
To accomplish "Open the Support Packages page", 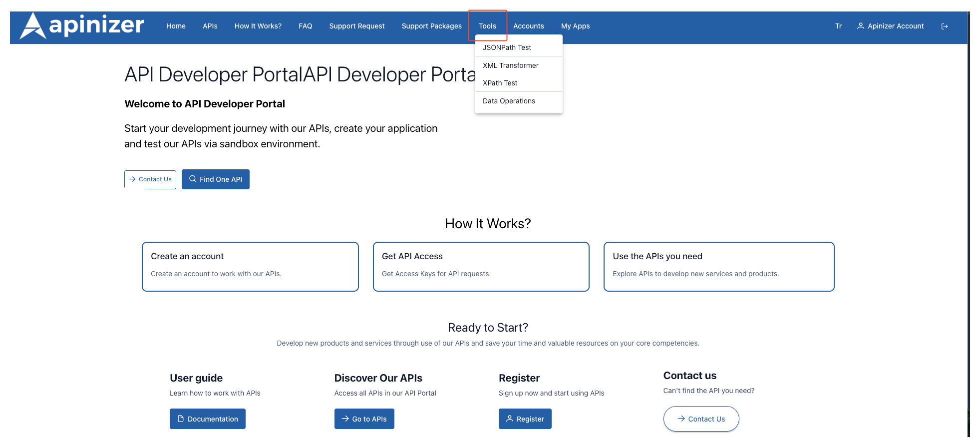I will pyautogui.click(x=431, y=26).
